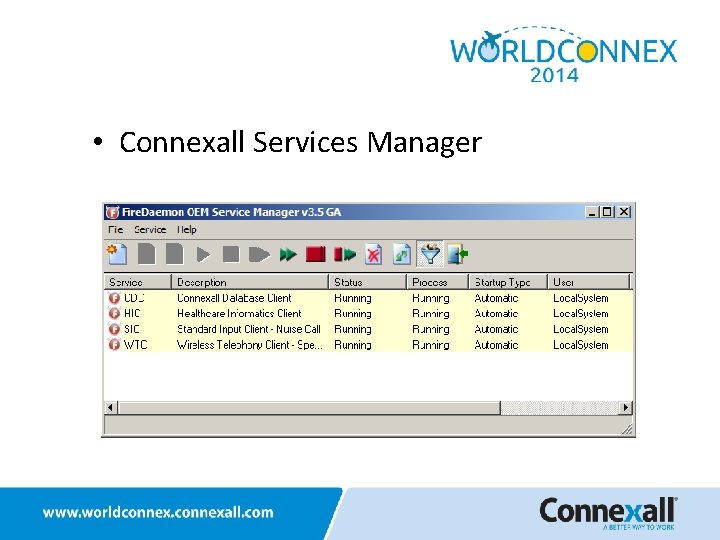Click the WTC service row icon

point(114,344)
